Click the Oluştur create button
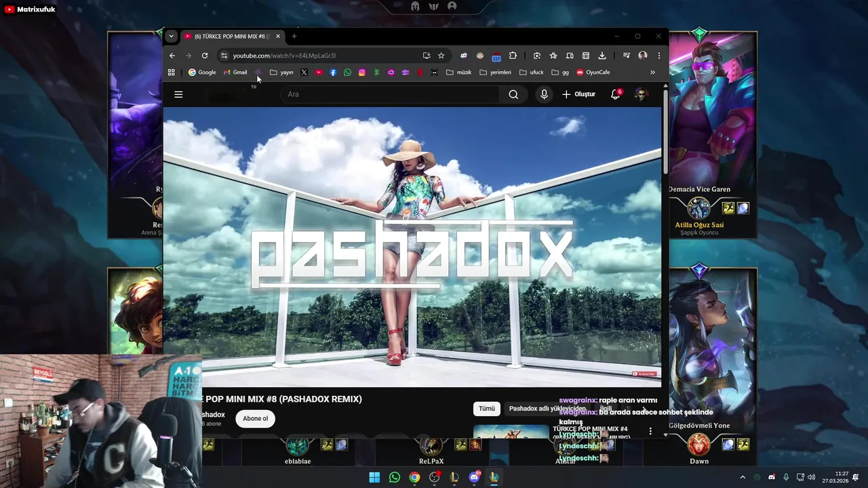The width and height of the screenshot is (868, 488). [578, 94]
